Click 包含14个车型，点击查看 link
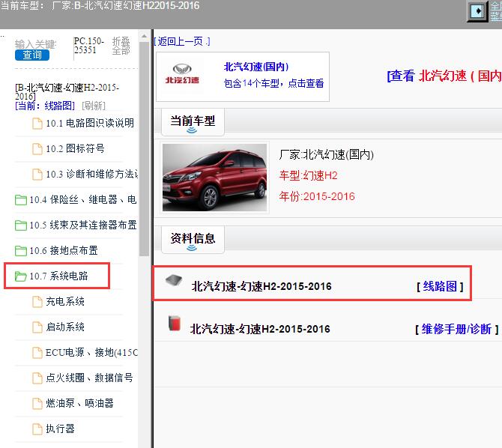This screenshot has height=448, width=502. click(273, 83)
